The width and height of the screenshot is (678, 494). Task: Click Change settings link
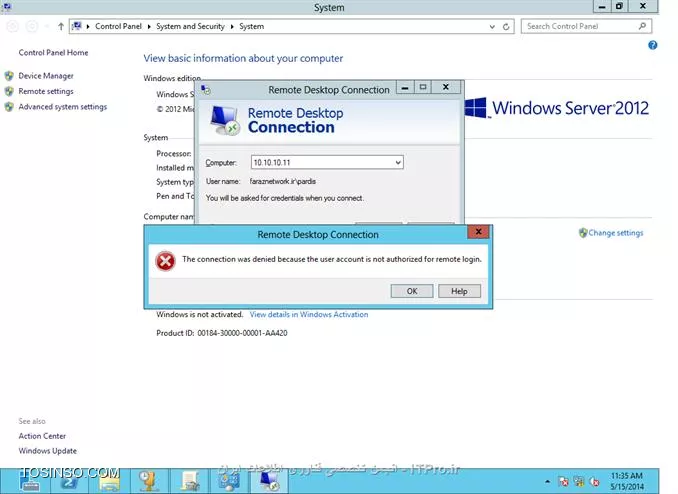[616, 233]
